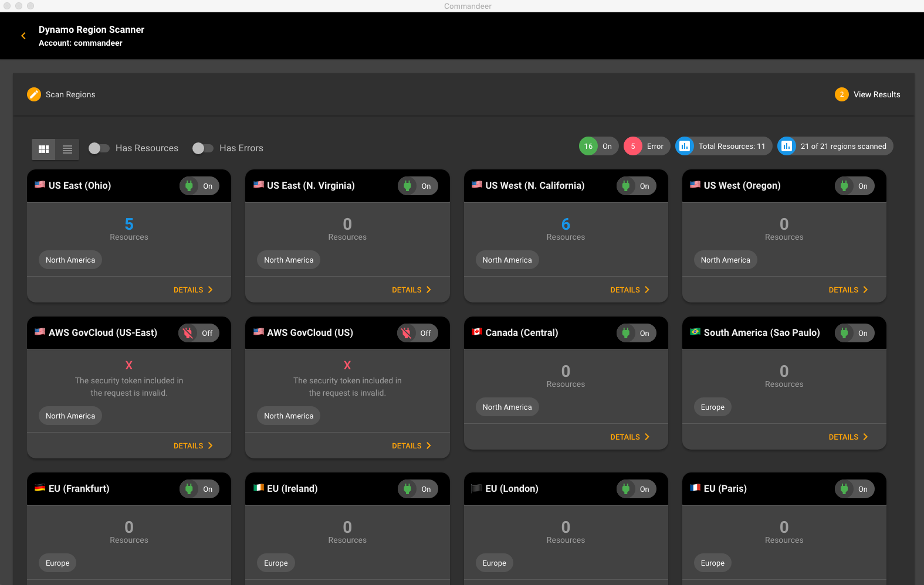Open DETAILS for Canada (Central)

pyautogui.click(x=630, y=437)
